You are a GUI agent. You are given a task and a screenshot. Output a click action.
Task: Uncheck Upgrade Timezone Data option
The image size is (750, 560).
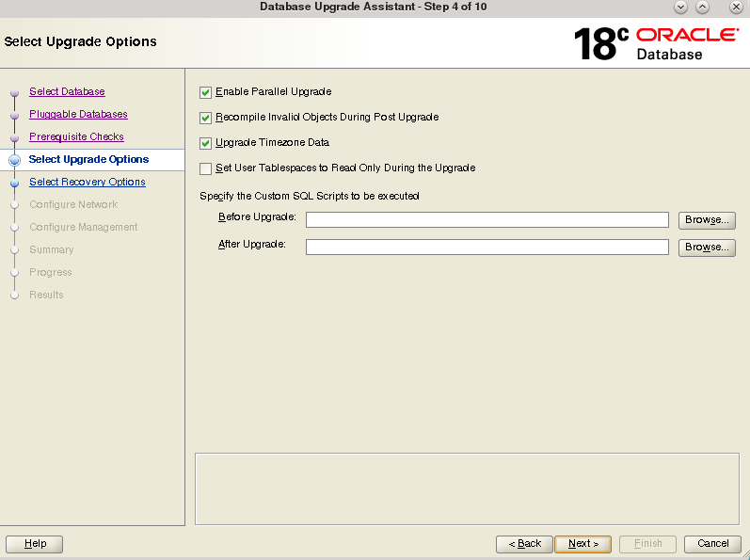tap(206, 143)
